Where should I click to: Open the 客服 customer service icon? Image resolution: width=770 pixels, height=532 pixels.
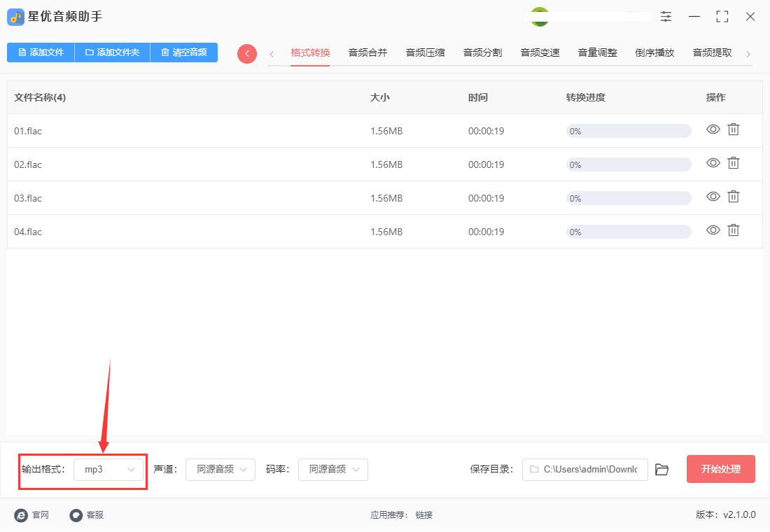(x=76, y=515)
